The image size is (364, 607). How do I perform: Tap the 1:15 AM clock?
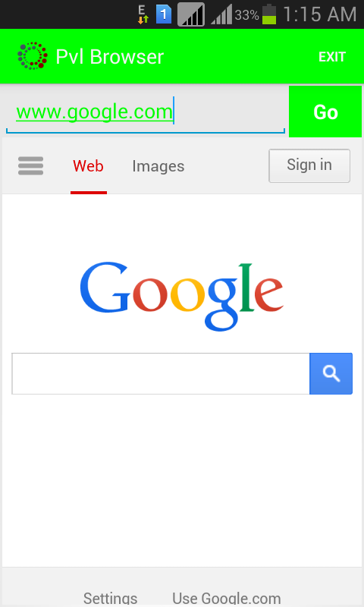point(319,14)
